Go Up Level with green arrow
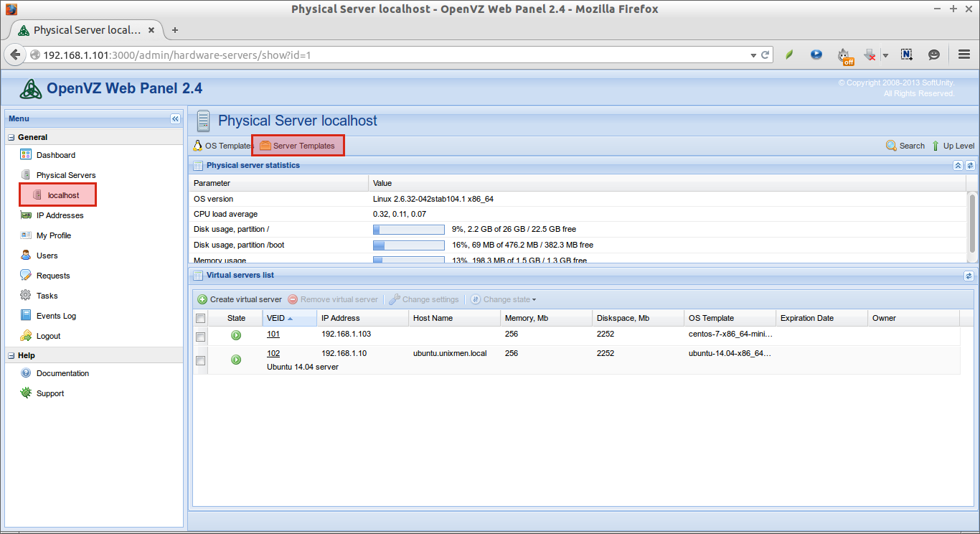 point(953,146)
